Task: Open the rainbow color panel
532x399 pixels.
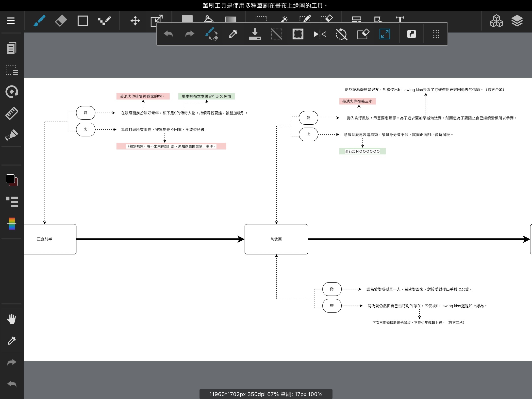Action: (12, 224)
